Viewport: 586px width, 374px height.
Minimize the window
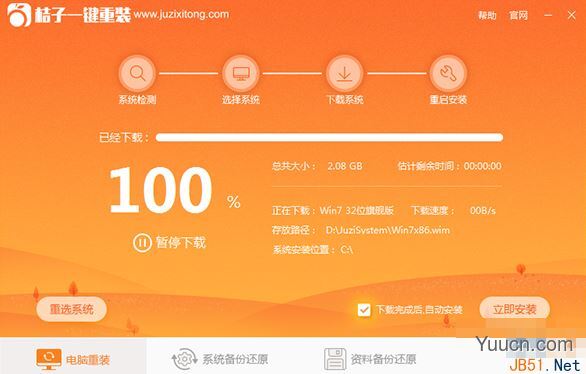tap(548, 15)
